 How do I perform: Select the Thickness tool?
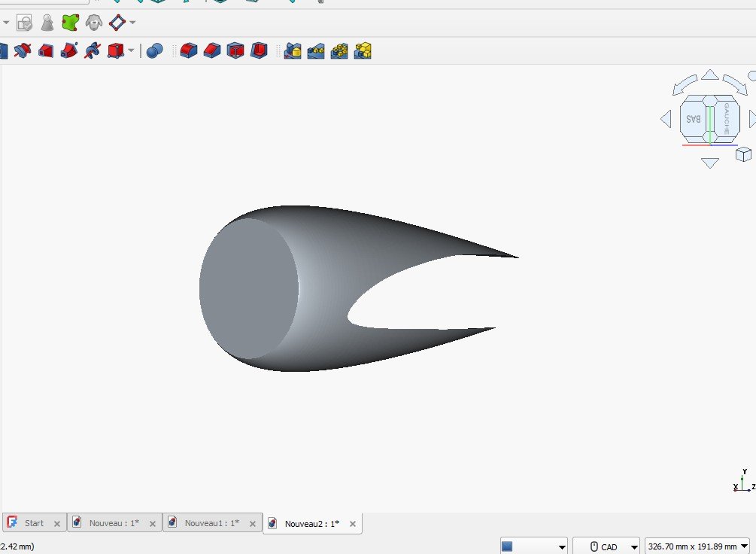pos(260,50)
